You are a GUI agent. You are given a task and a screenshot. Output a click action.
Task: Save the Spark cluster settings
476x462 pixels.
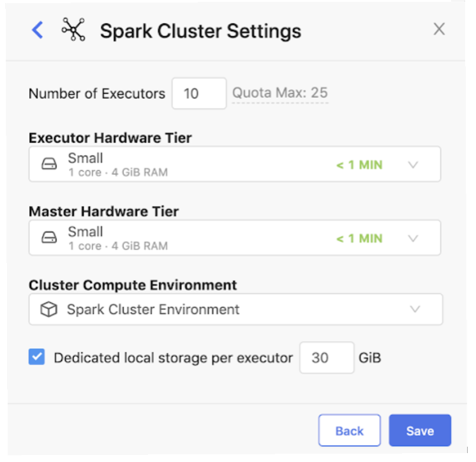coord(420,431)
